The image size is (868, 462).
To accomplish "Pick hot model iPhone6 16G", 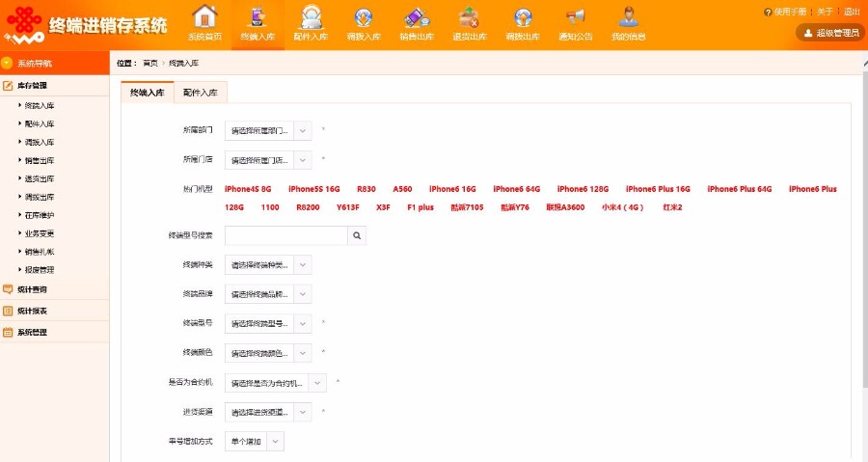I will coord(452,189).
